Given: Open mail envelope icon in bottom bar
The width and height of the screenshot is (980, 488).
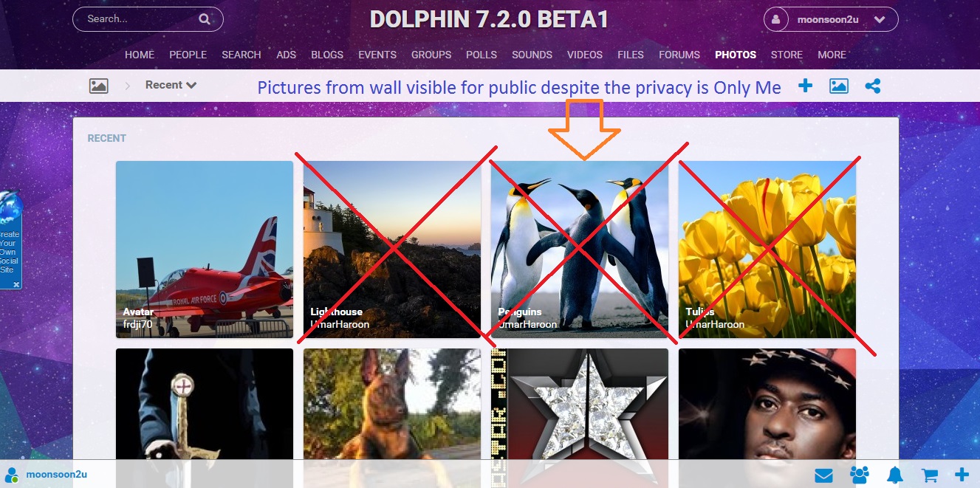Looking at the screenshot, I should coord(823,475).
